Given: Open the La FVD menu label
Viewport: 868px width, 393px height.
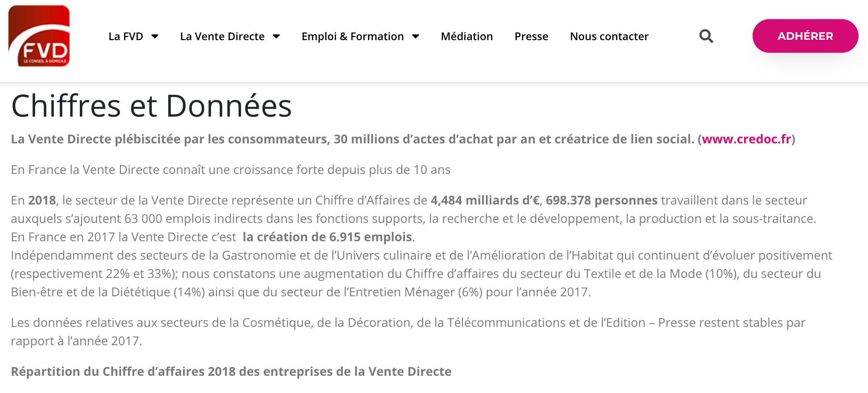Looking at the screenshot, I should pyautogui.click(x=126, y=36).
